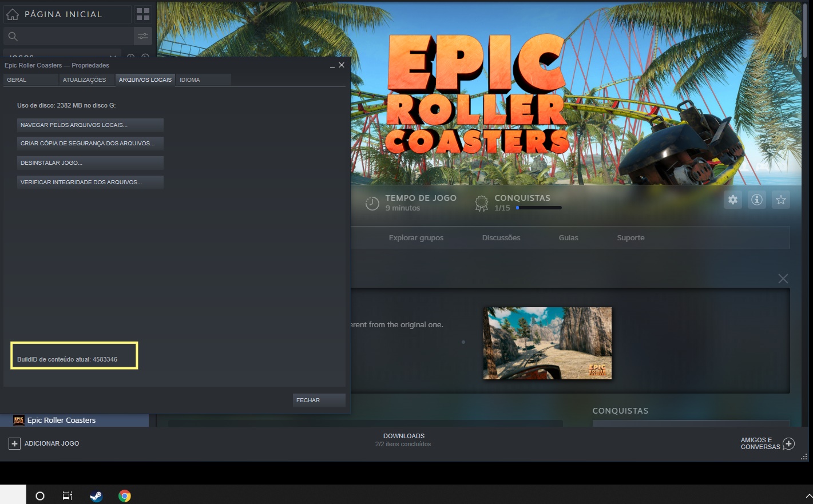813x504 pixels.
Task: Show game info circle icon
Action: point(757,200)
